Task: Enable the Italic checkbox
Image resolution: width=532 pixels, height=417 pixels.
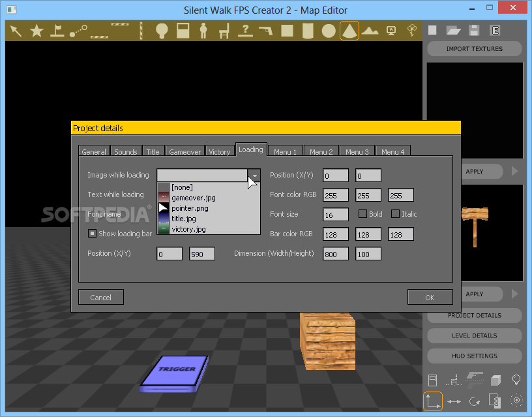Action: tap(395, 213)
